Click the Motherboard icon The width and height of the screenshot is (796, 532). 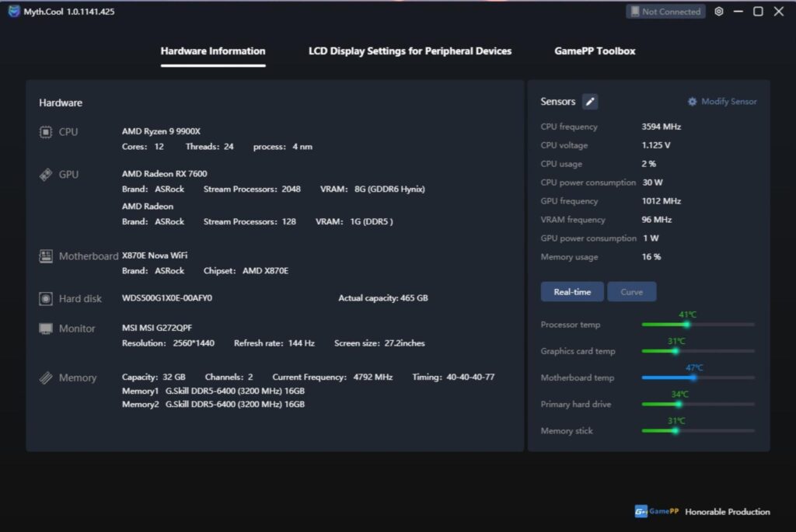[x=46, y=256]
